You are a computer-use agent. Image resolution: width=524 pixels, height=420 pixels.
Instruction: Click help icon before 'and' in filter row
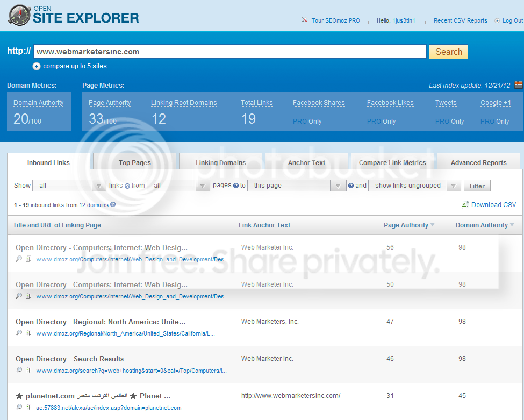tap(351, 186)
